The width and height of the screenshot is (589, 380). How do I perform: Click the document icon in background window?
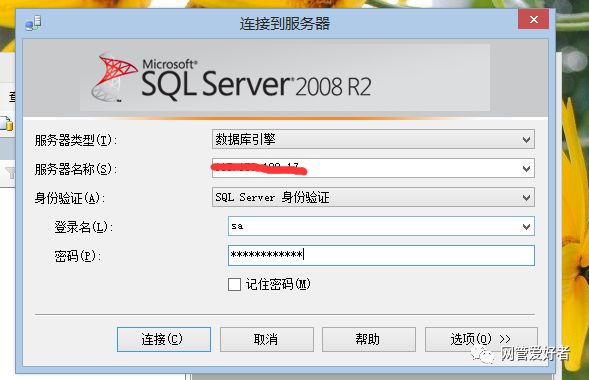pos(6,124)
